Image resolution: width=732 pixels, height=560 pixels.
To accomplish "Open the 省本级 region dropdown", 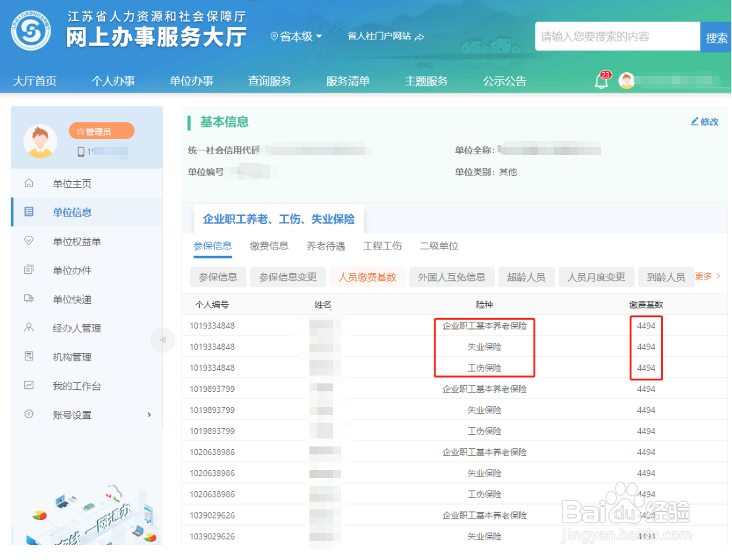I will click(296, 36).
